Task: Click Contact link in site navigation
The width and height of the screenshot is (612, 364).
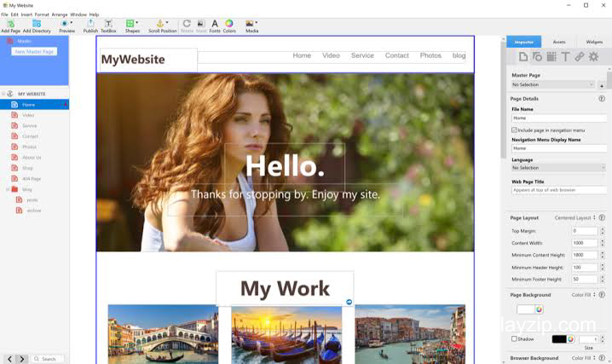Action: coord(397,55)
